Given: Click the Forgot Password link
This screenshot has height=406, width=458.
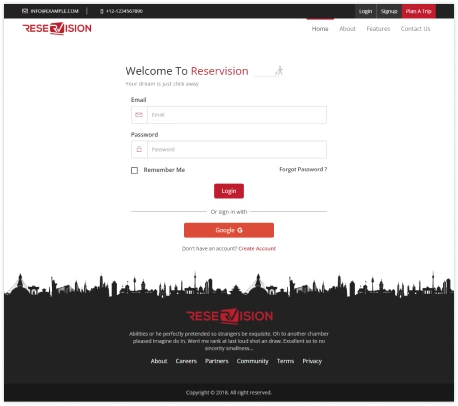Looking at the screenshot, I should click(303, 169).
